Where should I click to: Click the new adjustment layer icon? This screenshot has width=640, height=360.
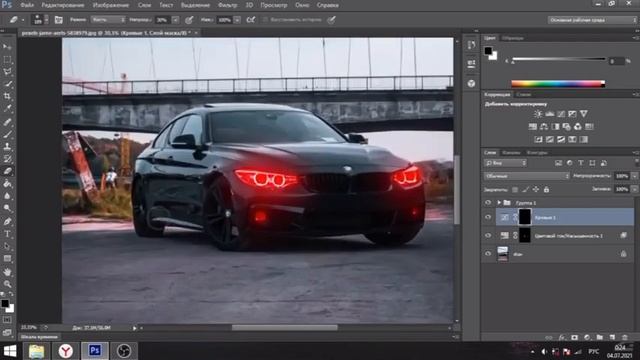pyautogui.click(x=587, y=337)
